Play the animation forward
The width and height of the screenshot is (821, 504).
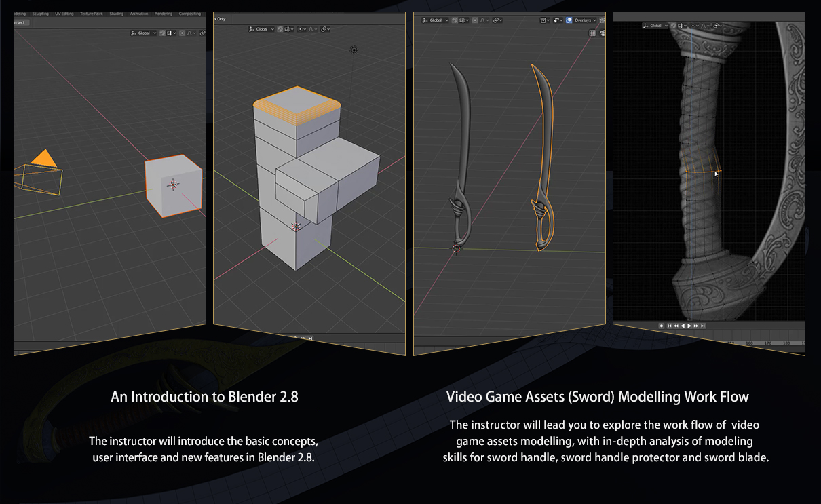tap(689, 326)
